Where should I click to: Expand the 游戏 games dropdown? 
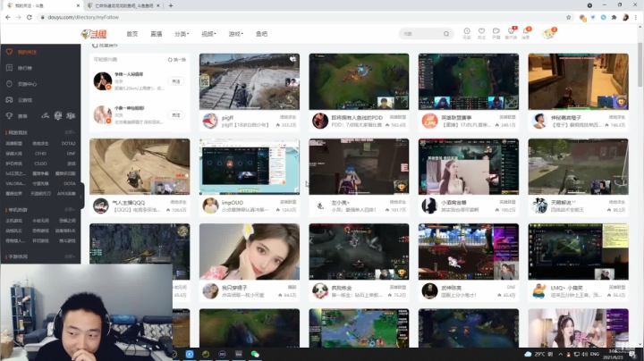[x=236, y=34]
